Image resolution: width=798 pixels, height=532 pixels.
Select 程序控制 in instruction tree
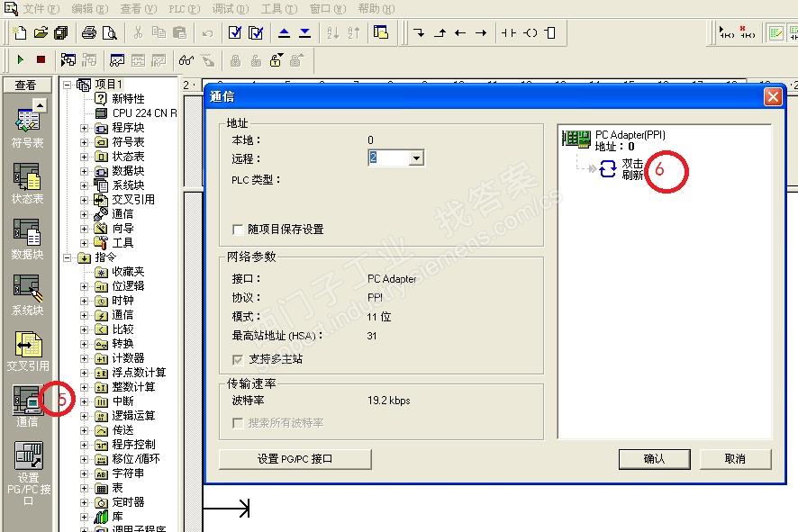[x=134, y=445]
